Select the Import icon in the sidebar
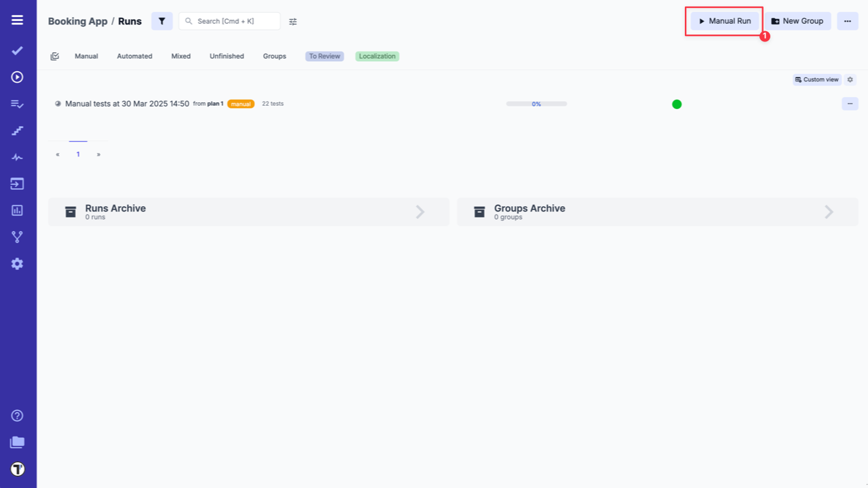The height and width of the screenshot is (488, 868). click(x=17, y=184)
